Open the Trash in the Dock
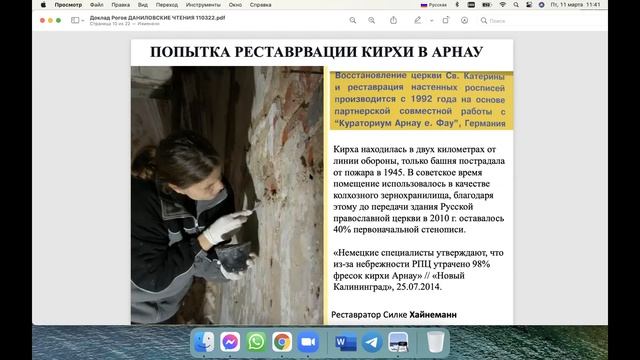 click(435, 342)
